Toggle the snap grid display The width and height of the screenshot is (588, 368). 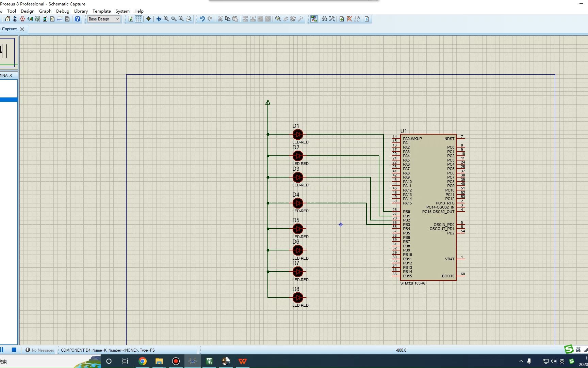click(x=138, y=19)
